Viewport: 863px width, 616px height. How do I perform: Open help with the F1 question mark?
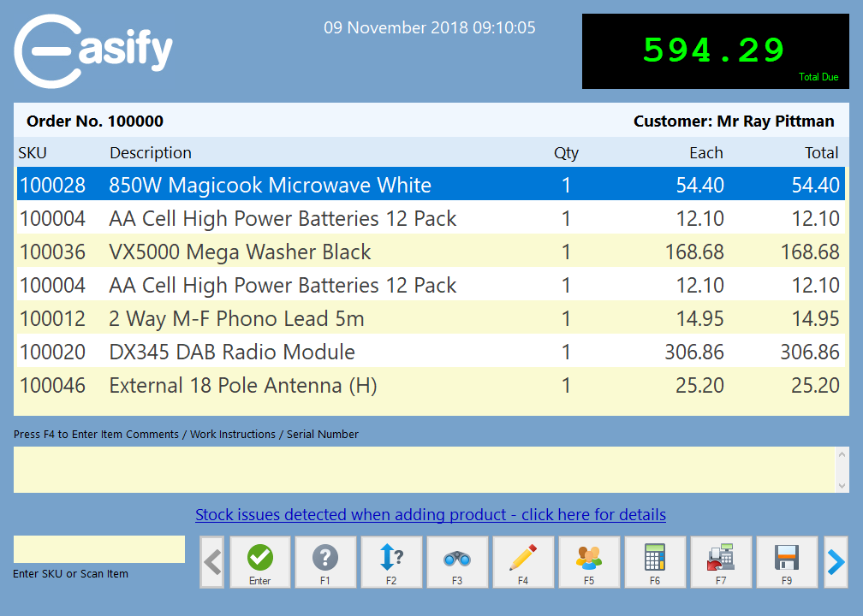(325, 561)
